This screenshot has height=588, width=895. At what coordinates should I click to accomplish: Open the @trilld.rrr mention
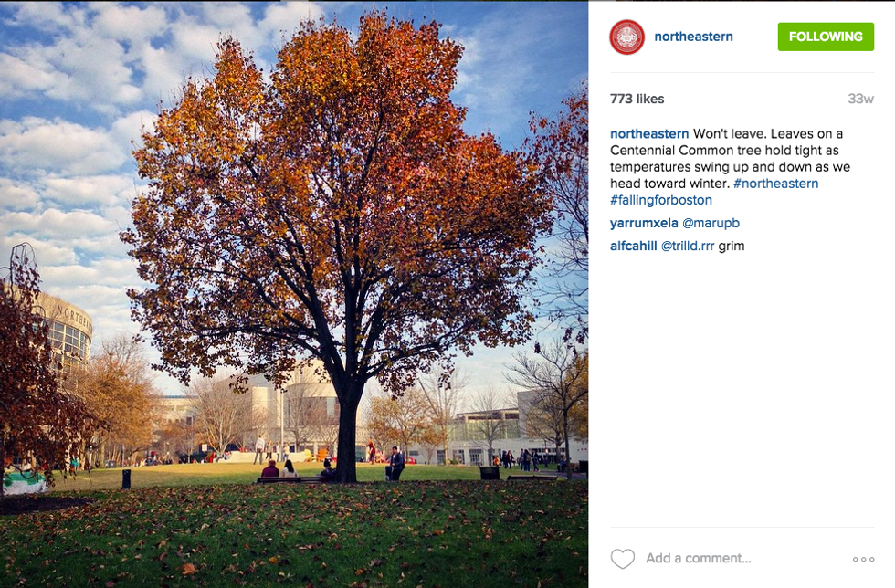tap(688, 246)
